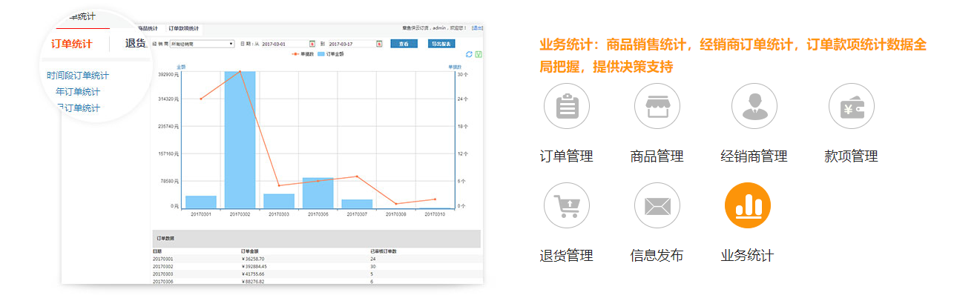The width and height of the screenshot is (980, 298).
Task: Click the blue refresh icon above chart
Action: 469,54
